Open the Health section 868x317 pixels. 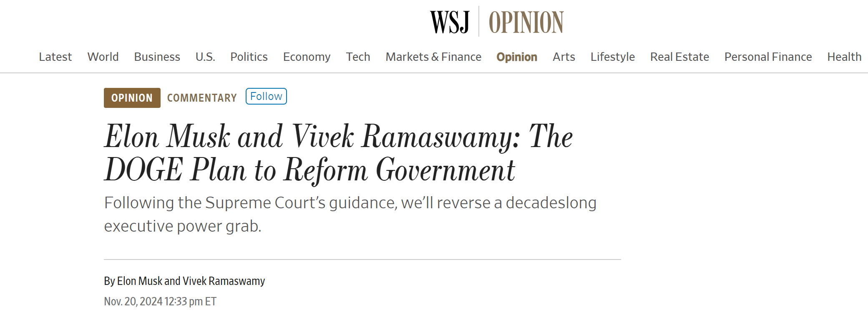point(844,57)
